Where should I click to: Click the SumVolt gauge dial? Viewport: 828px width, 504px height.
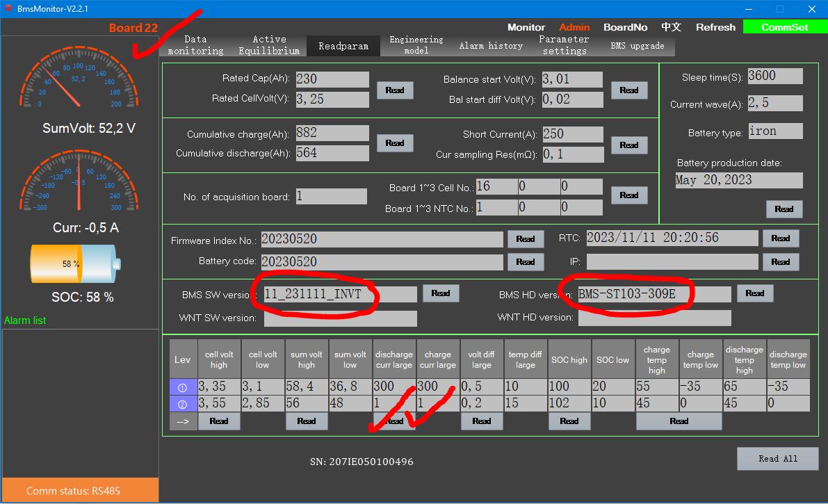point(79,83)
